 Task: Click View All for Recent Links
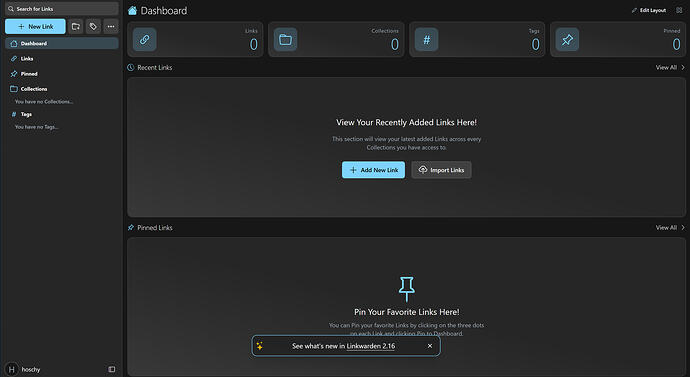click(670, 67)
